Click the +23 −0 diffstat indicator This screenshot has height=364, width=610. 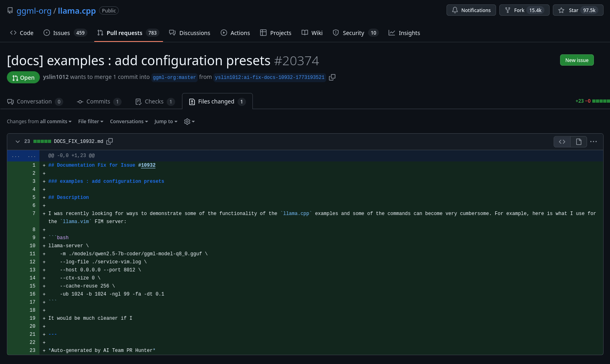pos(593,101)
